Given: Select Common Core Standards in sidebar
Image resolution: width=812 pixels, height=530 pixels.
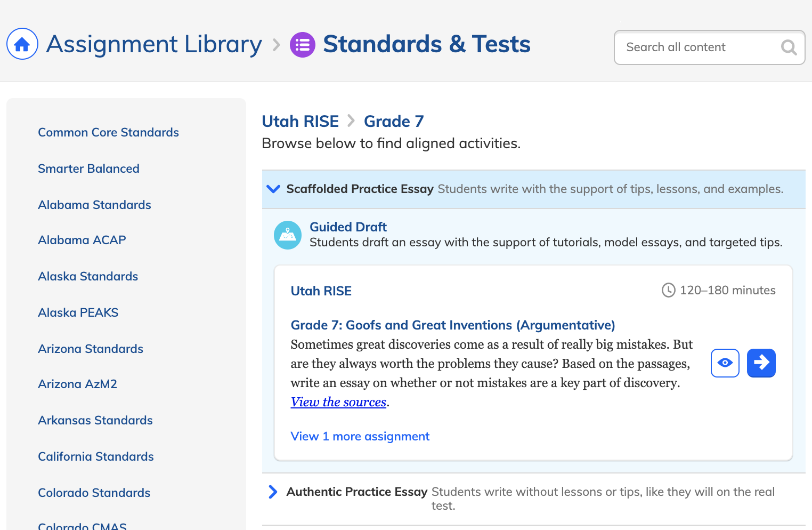Looking at the screenshot, I should tap(109, 132).
